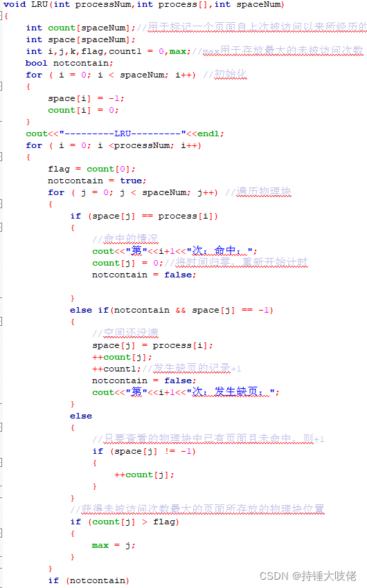The image size is (367, 588).
Task: Click the comment starting '//只要查看的物理块中已有页面'
Action: click(208, 439)
